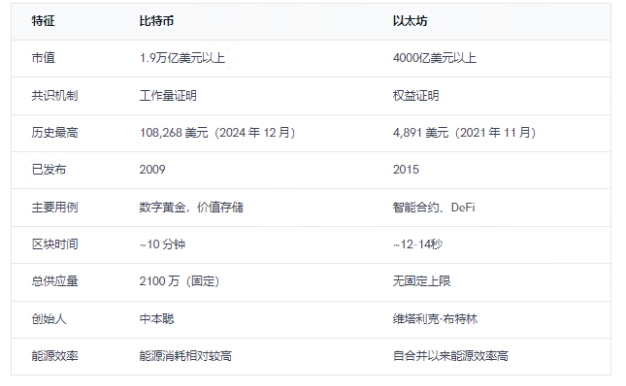Click the 特征 column header
626x386 pixels.
43,21
